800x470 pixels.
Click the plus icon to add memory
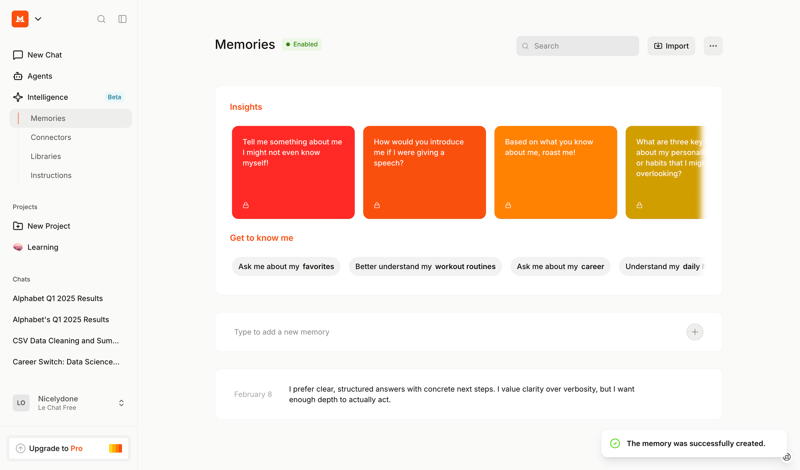click(695, 332)
